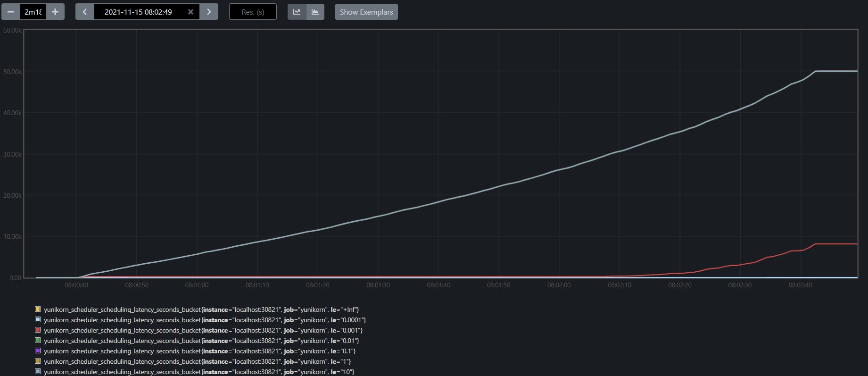Click the end time 2021-11-15 08:02:49 field

[x=138, y=12]
